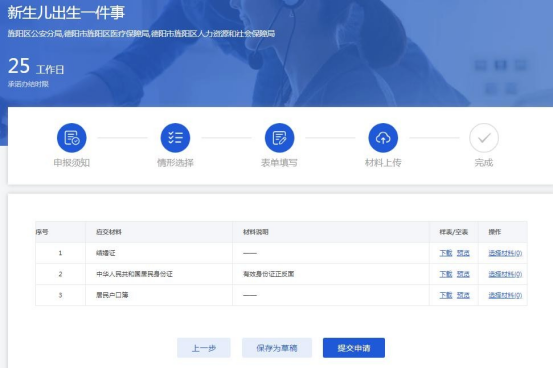Select material for 居民户口簿 row
Viewport: 554px width, 369px height.
[x=505, y=295]
